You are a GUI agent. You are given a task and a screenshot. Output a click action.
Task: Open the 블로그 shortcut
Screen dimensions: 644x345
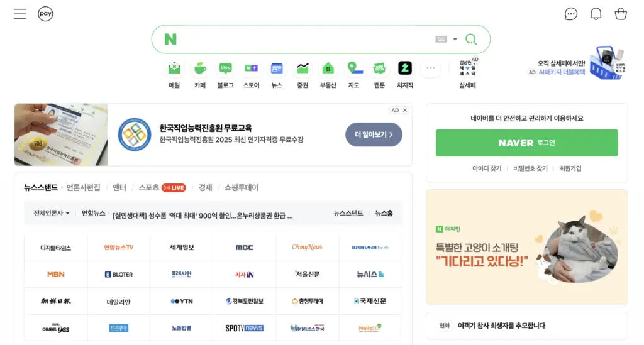(226, 75)
